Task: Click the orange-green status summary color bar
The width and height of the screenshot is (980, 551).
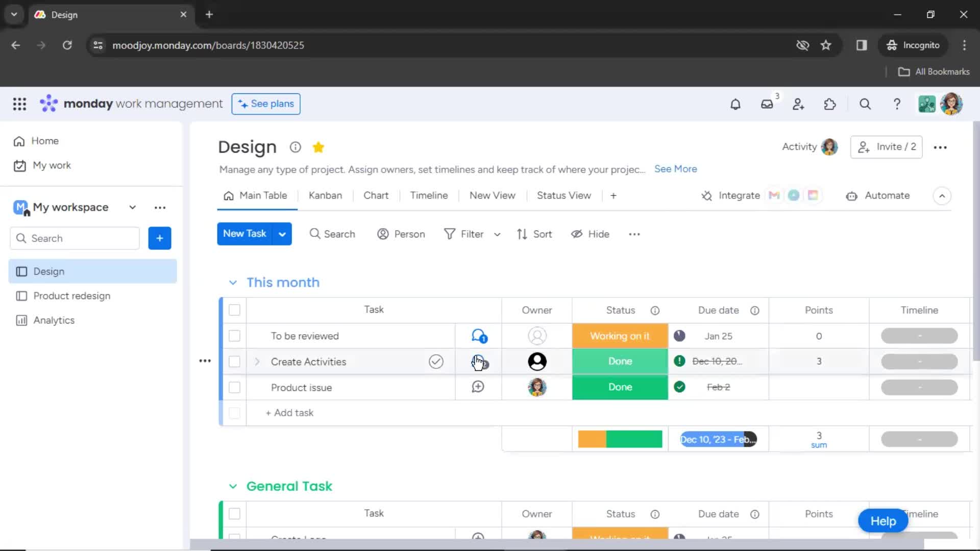Action: click(x=620, y=439)
